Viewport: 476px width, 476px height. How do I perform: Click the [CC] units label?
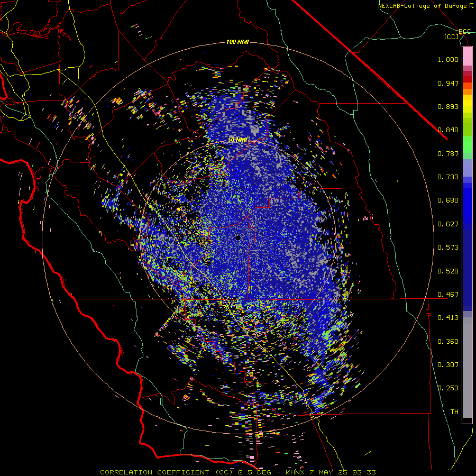pyautogui.click(x=452, y=37)
